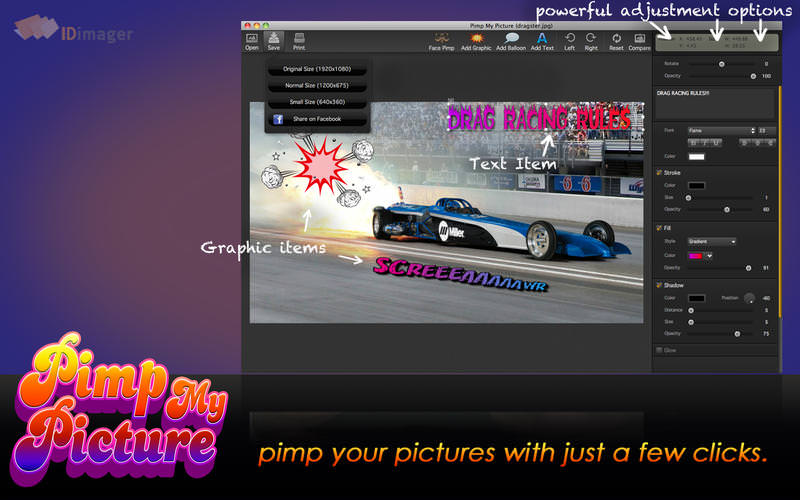Click the Fill Opacity slider handle
800x500 pixels.
pyautogui.click(x=748, y=268)
